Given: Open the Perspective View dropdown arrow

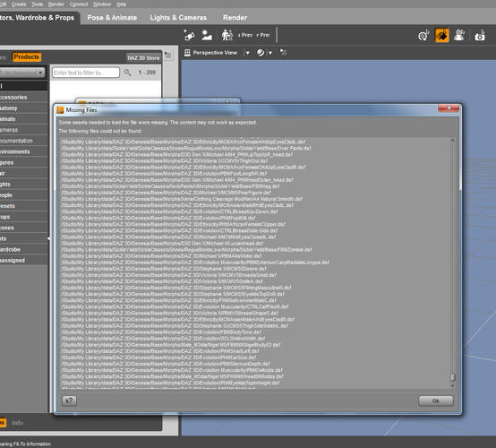Looking at the screenshot, I should [x=248, y=53].
